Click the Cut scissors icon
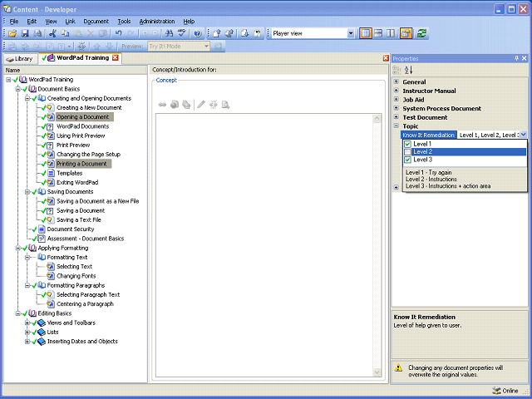Viewport: 532px width, 399px height. [52, 33]
